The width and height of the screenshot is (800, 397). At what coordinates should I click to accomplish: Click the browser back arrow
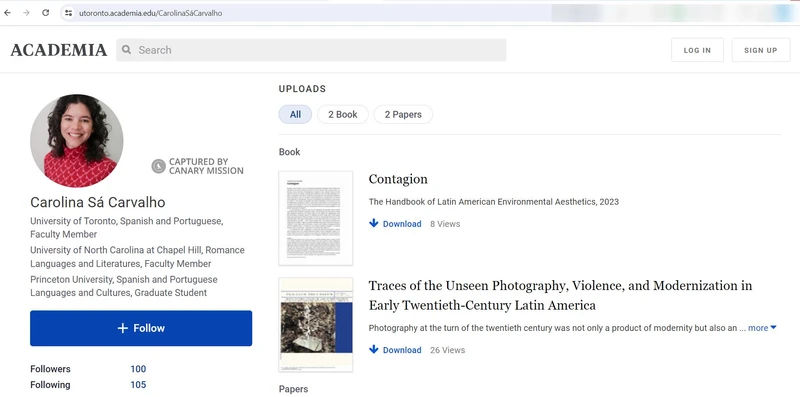[7, 13]
